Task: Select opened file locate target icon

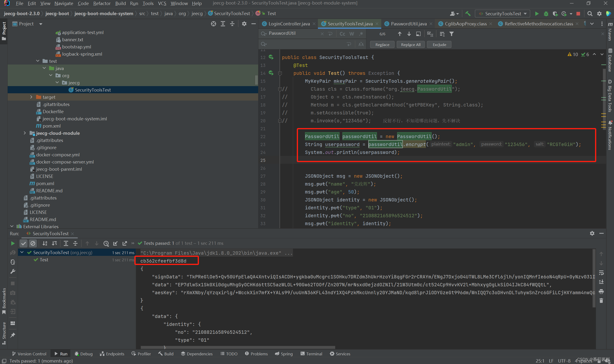Action: [214, 24]
